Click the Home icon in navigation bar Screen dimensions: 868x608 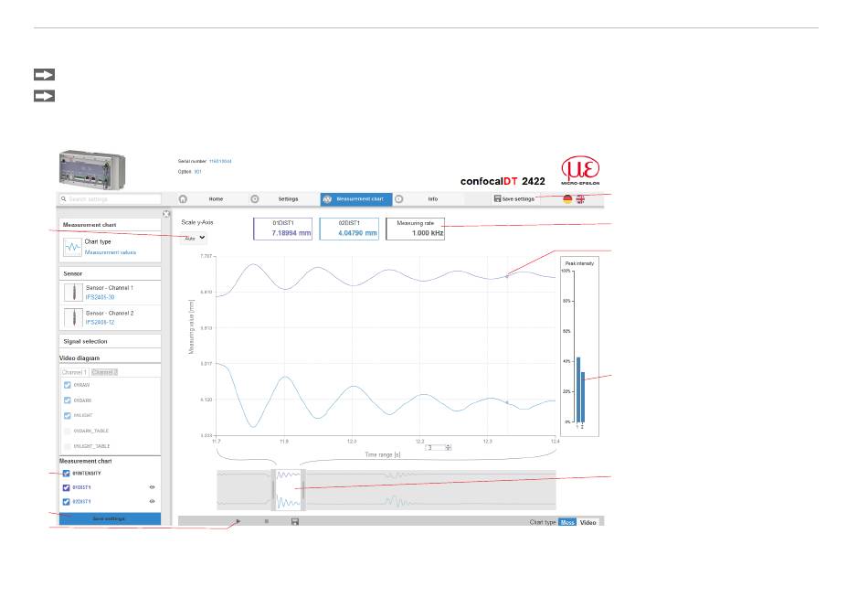click(183, 198)
